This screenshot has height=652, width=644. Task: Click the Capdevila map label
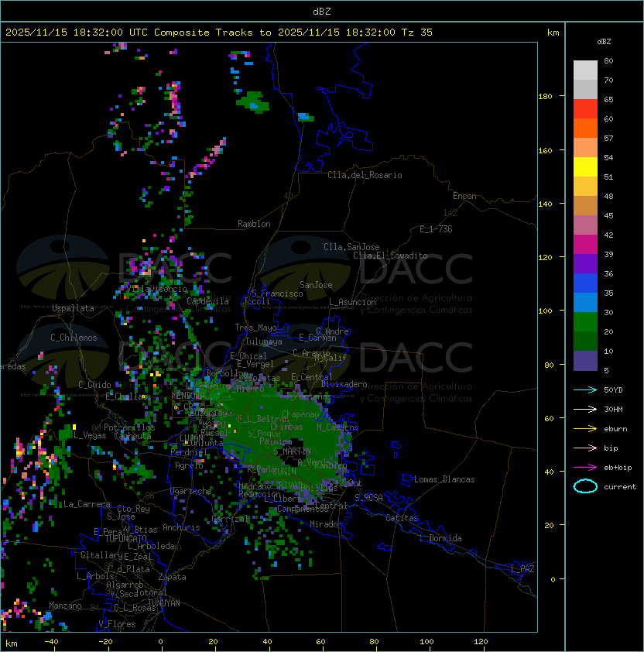click(207, 300)
